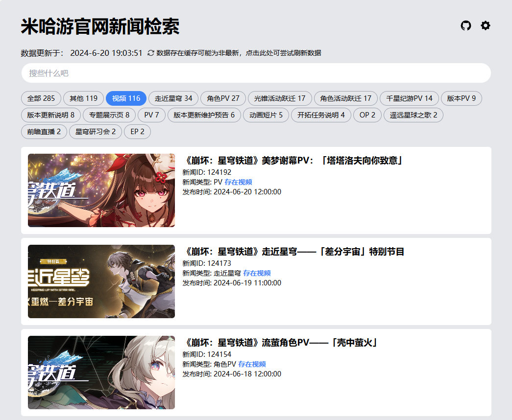This screenshot has height=420, width=512.
Task: Filter by 版本PV 9 tag
Action: point(462,98)
